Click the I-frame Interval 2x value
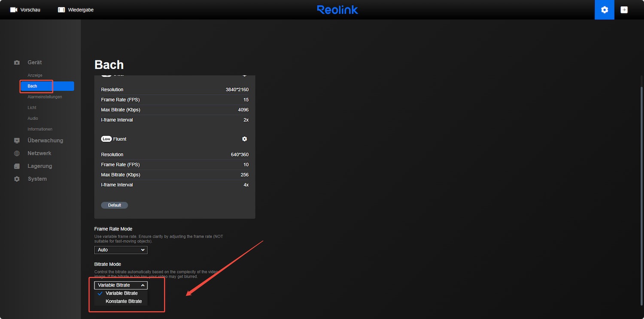The image size is (644, 319). [x=246, y=120]
